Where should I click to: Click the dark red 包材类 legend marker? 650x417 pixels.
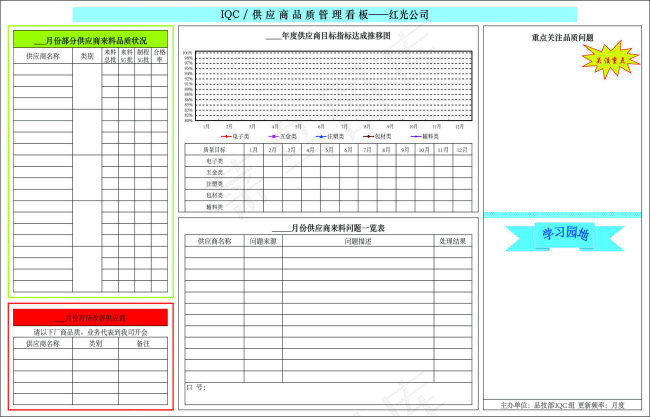(368, 136)
